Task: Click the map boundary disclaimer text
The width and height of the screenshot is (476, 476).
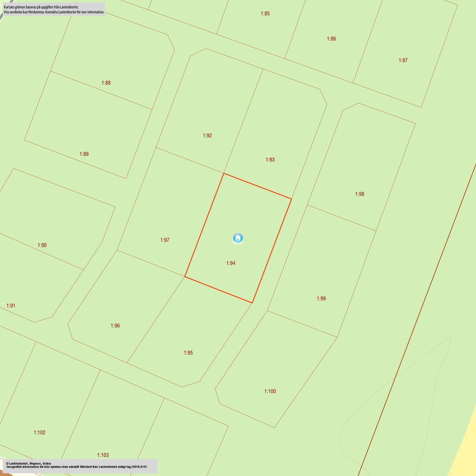Action: tap(53, 10)
